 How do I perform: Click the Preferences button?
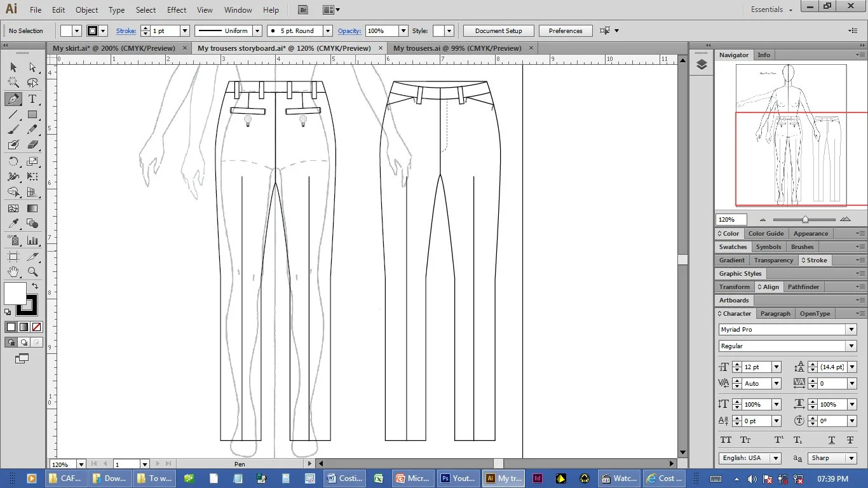click(565, 30)
